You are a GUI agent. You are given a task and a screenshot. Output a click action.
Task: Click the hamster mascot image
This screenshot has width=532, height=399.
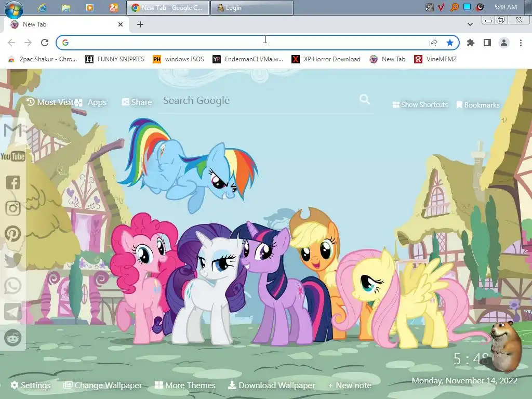506,347
